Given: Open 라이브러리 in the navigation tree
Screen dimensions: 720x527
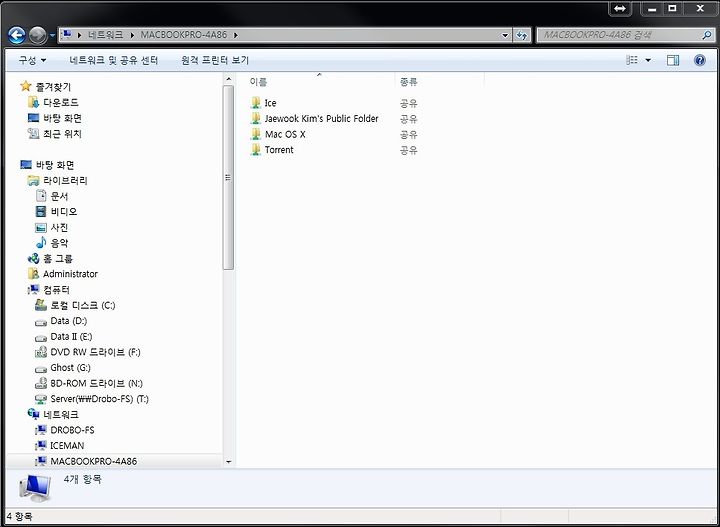Looking at the screenshot, I should 65,180.
